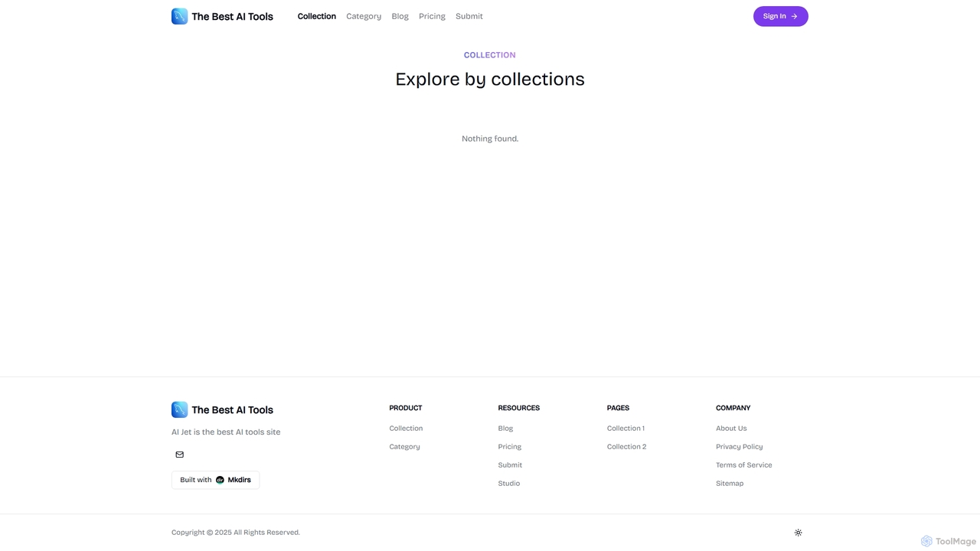Open footer Submit link under Resources
Image resolution: width=980 pixels, height=551 pixels.
510,465
